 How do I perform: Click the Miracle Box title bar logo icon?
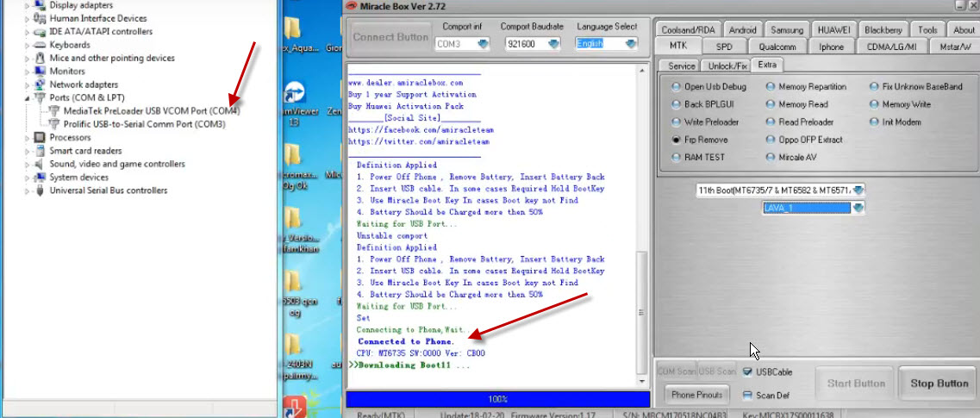tap(352, 6)
